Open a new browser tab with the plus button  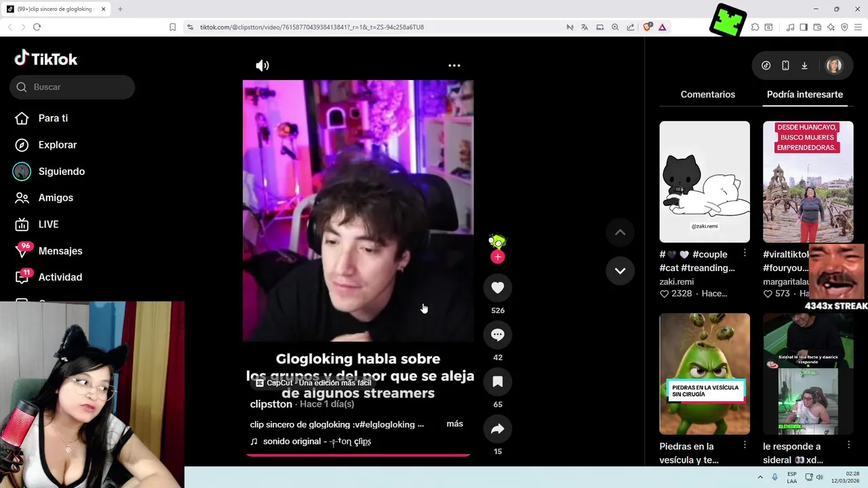[x=120, y=9]
